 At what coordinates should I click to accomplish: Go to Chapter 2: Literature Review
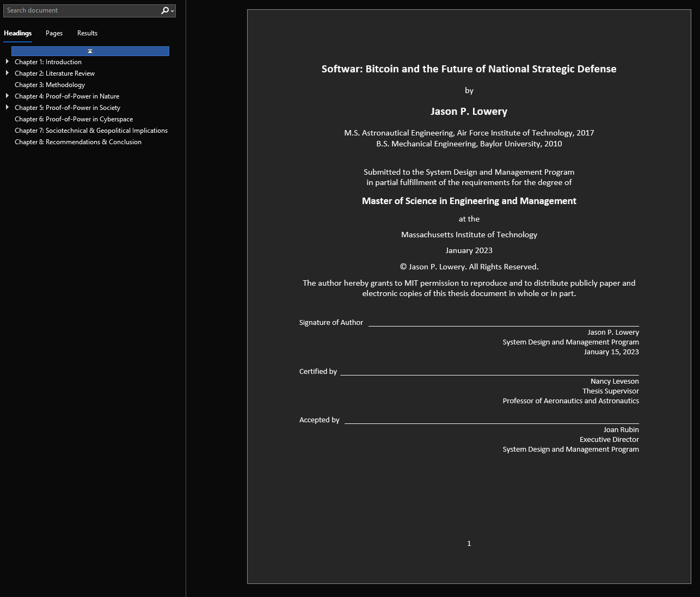(x=54, y=73)
